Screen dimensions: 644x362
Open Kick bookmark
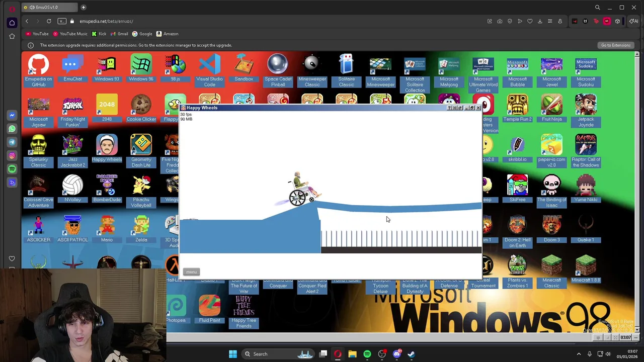coord(99,34)
